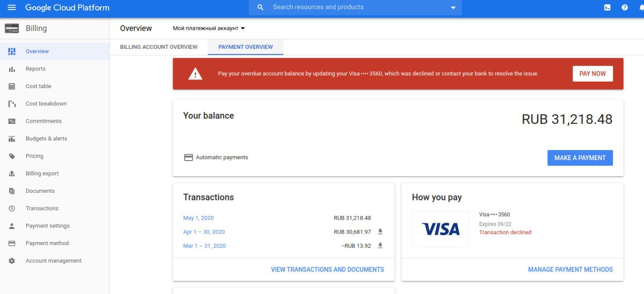The width and height of the screenshot is (644, 294).
Task: Open the hamburger navigation menu
Action: tap(12, 8)
